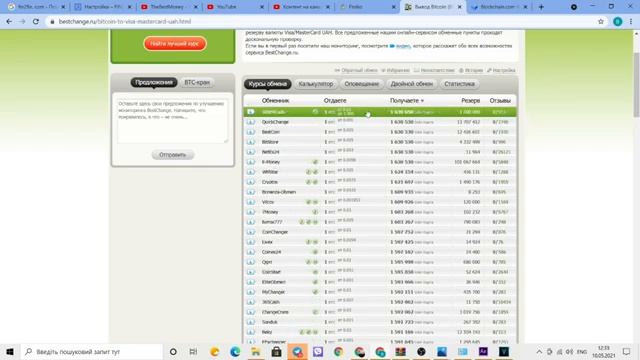The width and height of the screenshot is (640, 360).
Task: Click the suggestions text area
Action: (173, 121)
